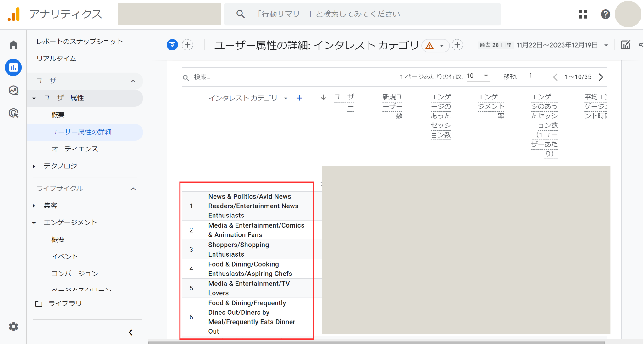Open rows per page dropdown showing 10
Screen dimensions: 644x344
click(x=478, y=76)
